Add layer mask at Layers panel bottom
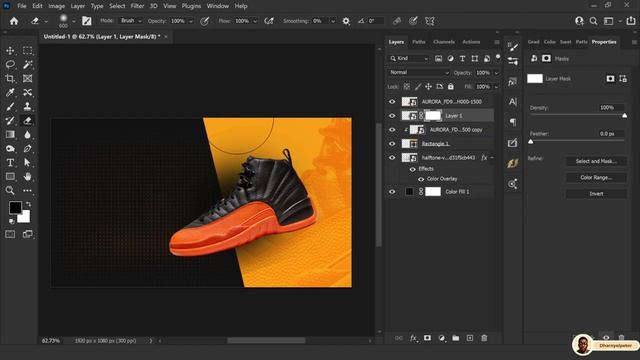 click(427, 338)
